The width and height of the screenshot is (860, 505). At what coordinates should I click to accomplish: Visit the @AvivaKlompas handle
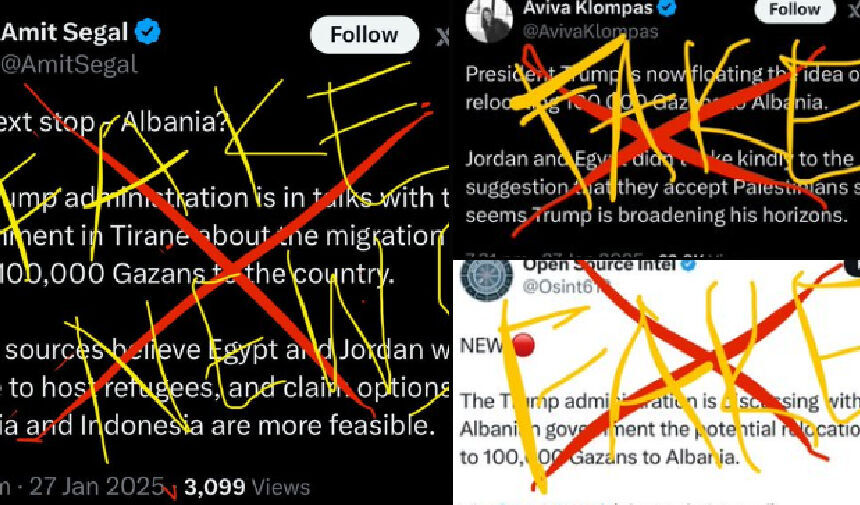click(590, 31)
